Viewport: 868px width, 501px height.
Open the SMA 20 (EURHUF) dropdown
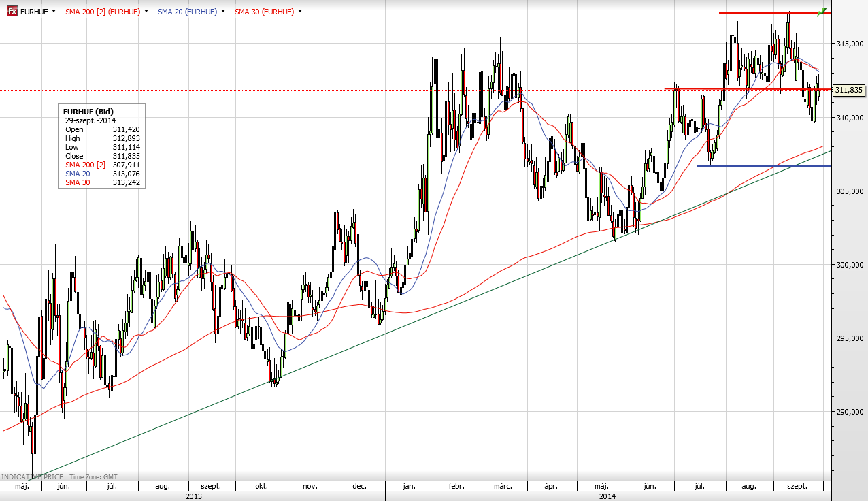click(222, 12)
